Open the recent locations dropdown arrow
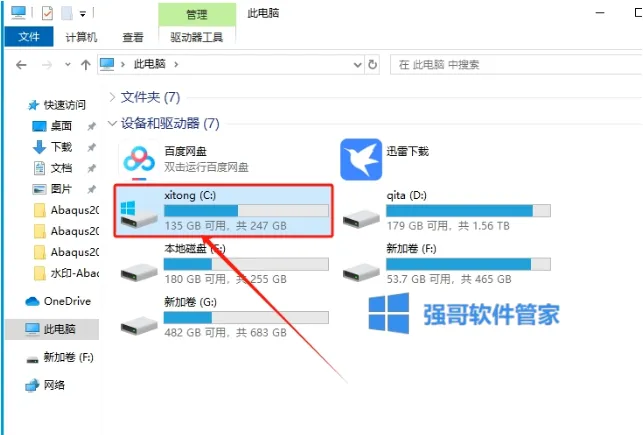Screen dimensions: 643x435 68,64
